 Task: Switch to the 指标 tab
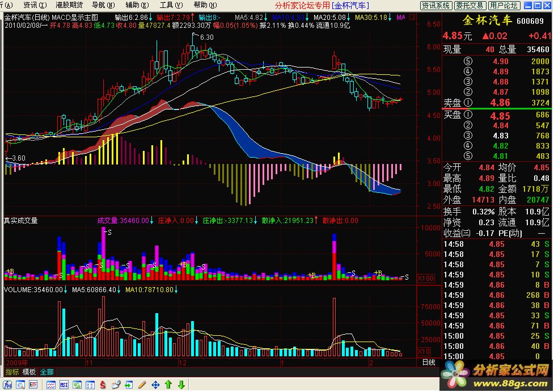12,372
